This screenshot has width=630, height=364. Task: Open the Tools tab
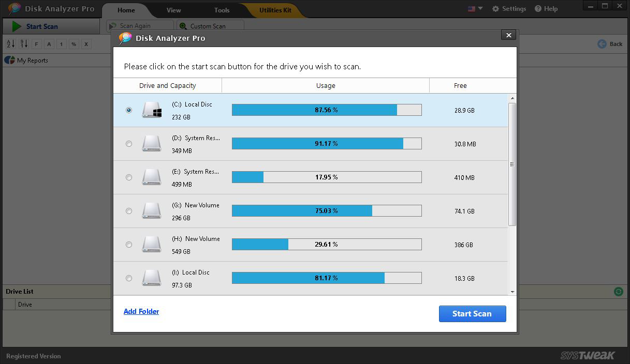pos(222,10)
